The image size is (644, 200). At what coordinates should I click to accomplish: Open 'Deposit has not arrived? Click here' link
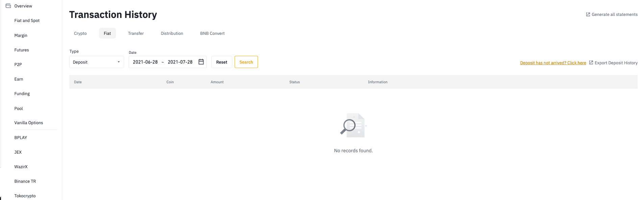[553, 63]
